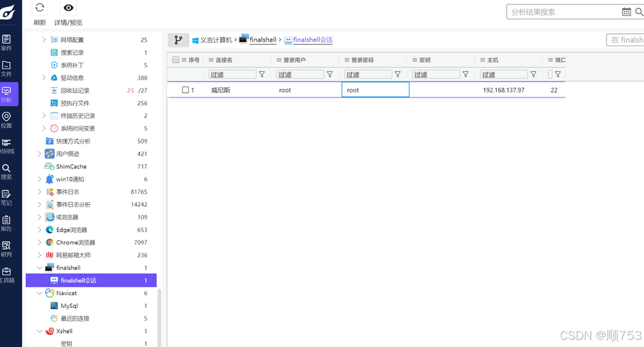The width and height of the screenshot is (644, 347).
Task: Select MySql under Navicat
Action: pyautogui.click(x=69, y=306)
